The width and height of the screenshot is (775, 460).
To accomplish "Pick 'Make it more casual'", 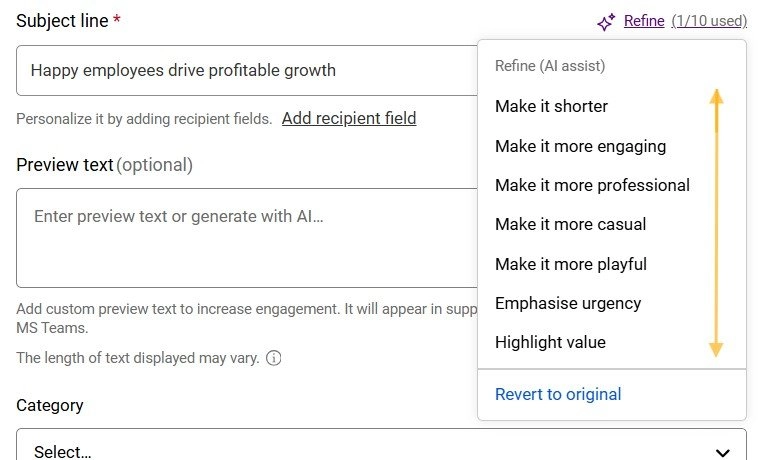I will pos(570,224).
